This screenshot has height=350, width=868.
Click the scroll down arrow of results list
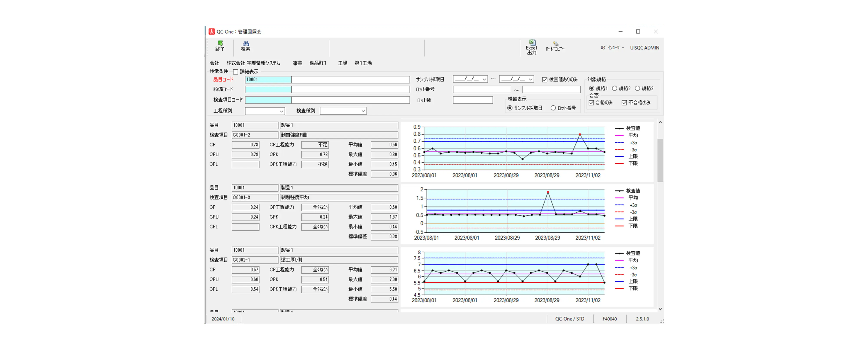660,309
